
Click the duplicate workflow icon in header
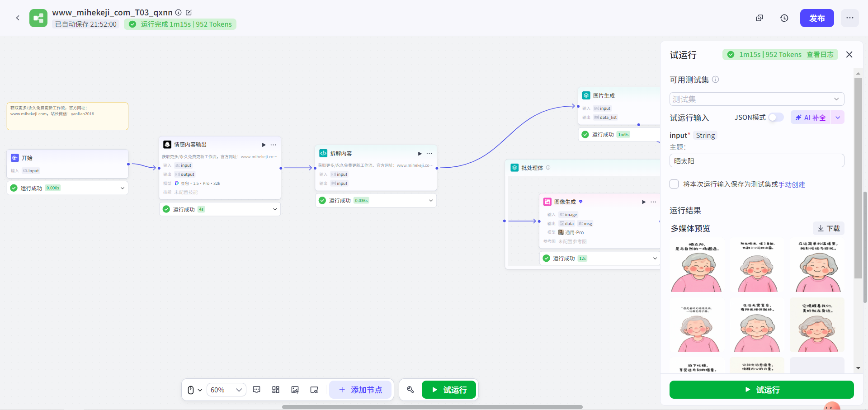pos(759,18)
